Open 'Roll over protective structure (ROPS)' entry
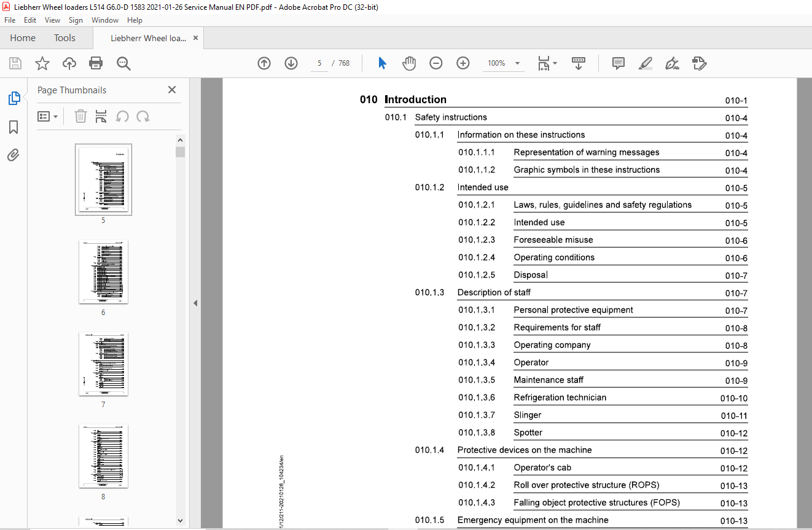This screenshot has height=530, width=812. tap(587, 485)
